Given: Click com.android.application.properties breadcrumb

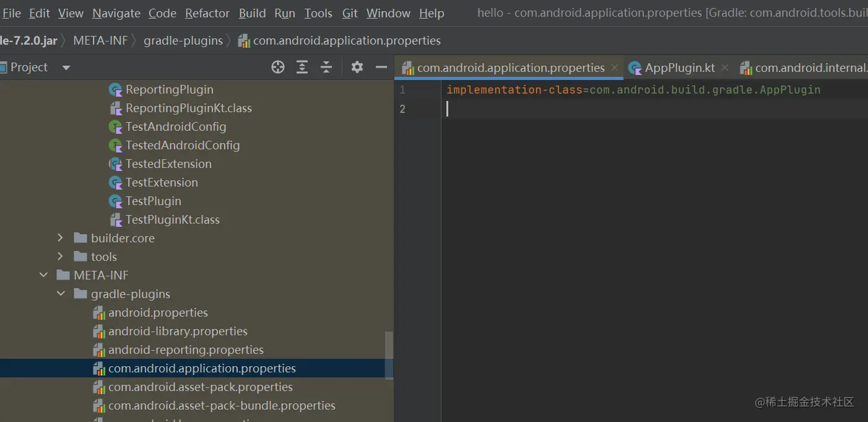Looking at the screenshot, I should point(339,40).
